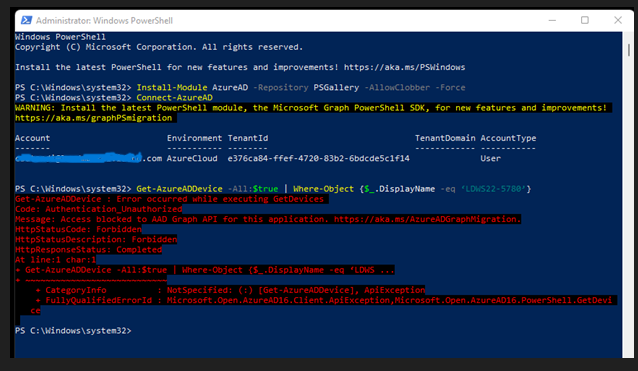Click the 'At line:1 char:1' error line
Image resolution: width=638 pixels, height=371 pixels.
click(55, 260)
